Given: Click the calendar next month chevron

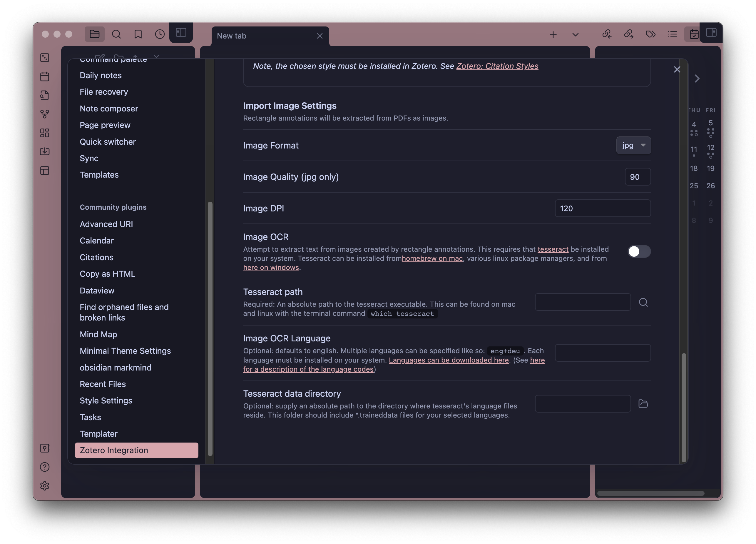Looking at the screenshot, I should pos(697,79).
